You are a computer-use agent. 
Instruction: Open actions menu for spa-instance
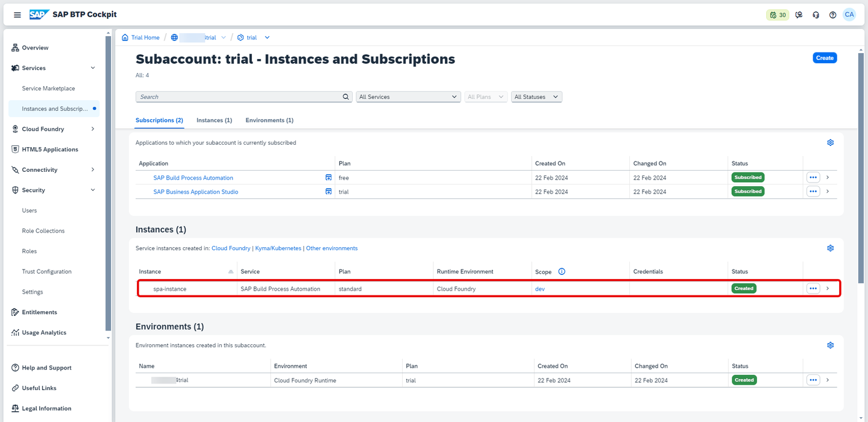coord(813,288)
